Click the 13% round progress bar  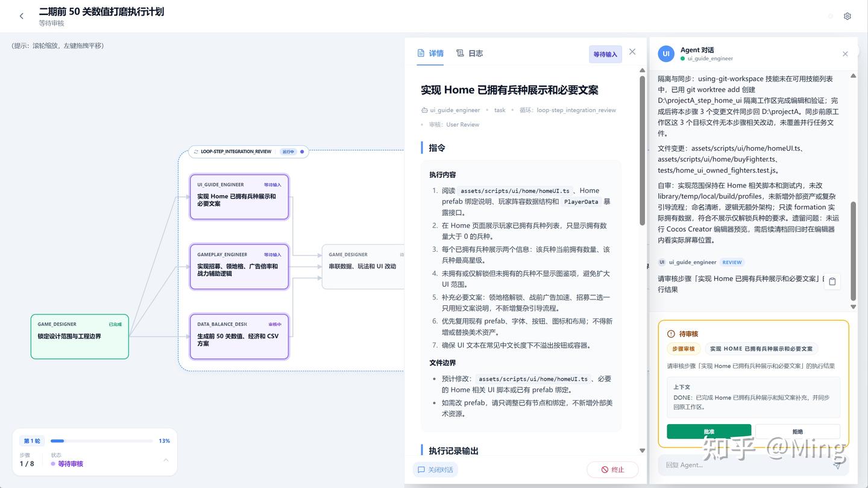[x=101, y=441]
